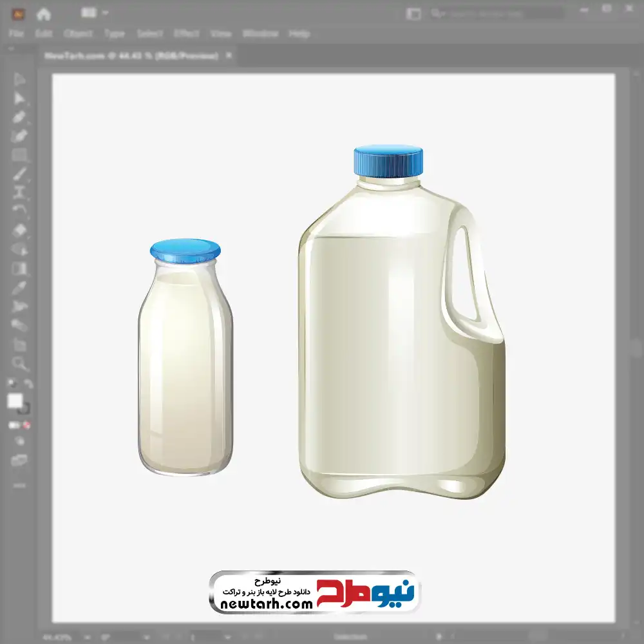
Task: Click the Home icon
Action: pos(44,14)
